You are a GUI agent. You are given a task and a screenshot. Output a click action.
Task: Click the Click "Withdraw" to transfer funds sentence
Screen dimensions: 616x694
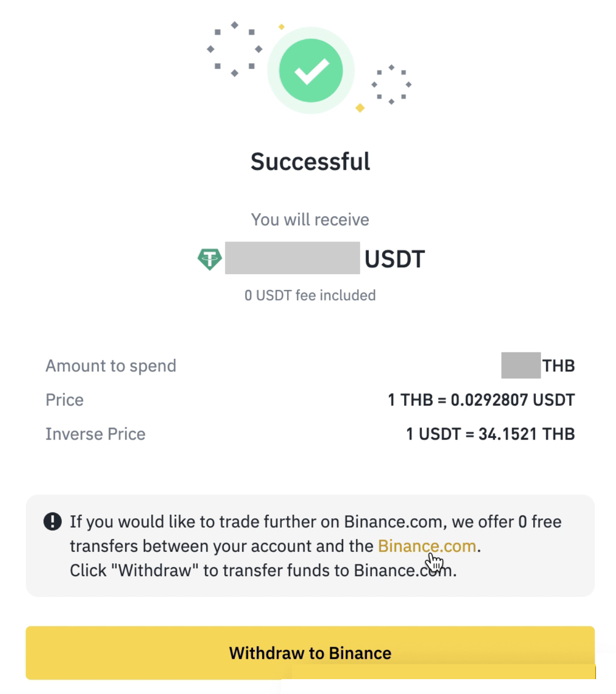[262, 571]
